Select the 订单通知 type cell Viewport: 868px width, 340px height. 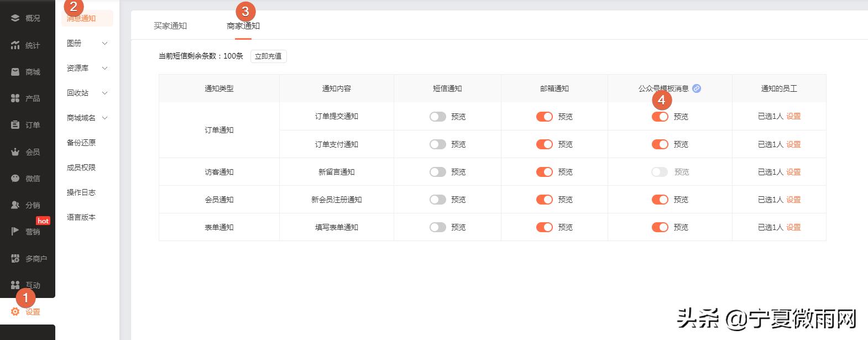coord(219,130)
